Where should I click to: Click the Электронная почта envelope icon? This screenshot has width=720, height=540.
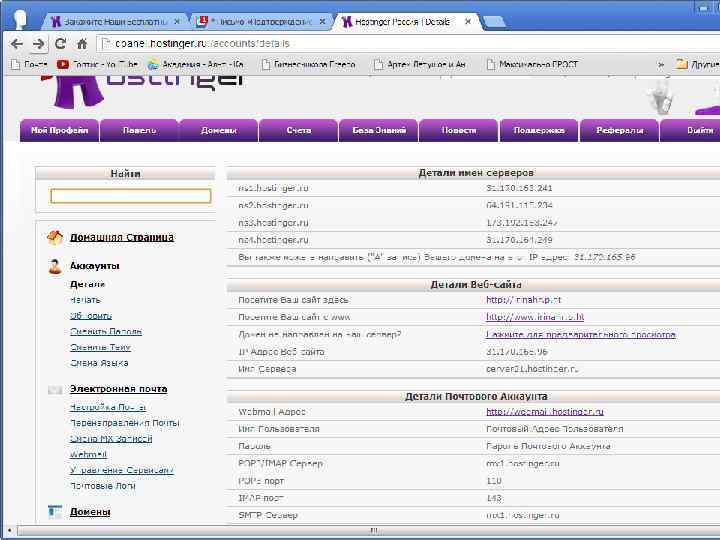[x=55, y=390]
